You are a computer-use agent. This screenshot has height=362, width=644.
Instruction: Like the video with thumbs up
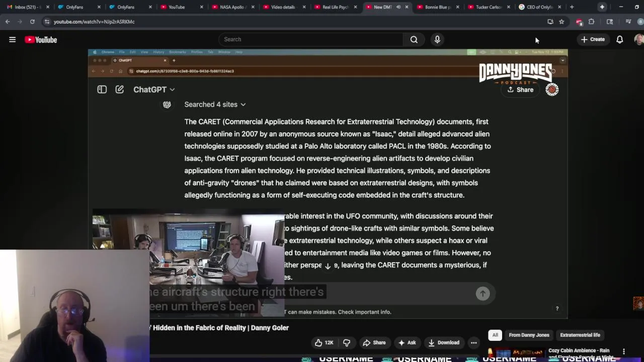(x=324, y=342)
